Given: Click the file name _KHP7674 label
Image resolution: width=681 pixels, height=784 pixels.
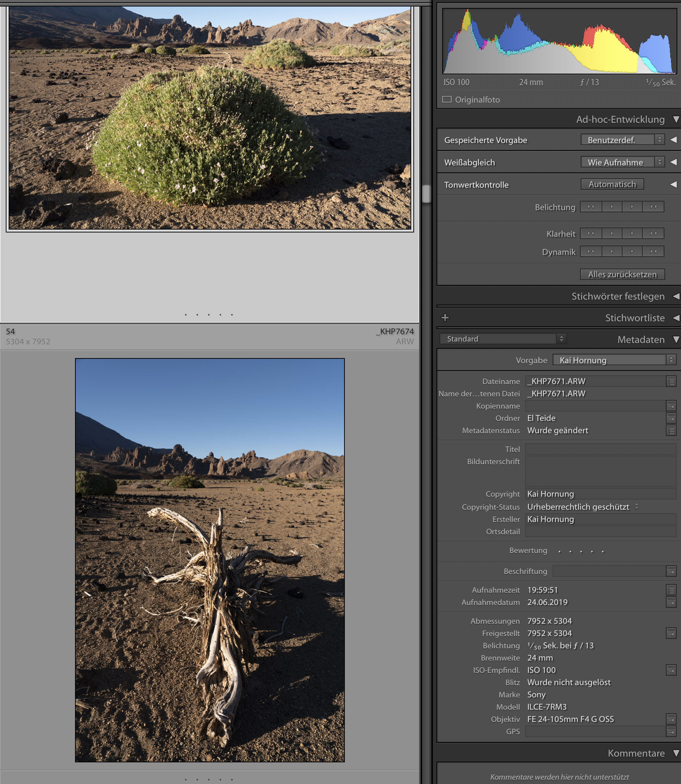Looking at the screenshot, I should pyautogui.click(x=395, y=331).
